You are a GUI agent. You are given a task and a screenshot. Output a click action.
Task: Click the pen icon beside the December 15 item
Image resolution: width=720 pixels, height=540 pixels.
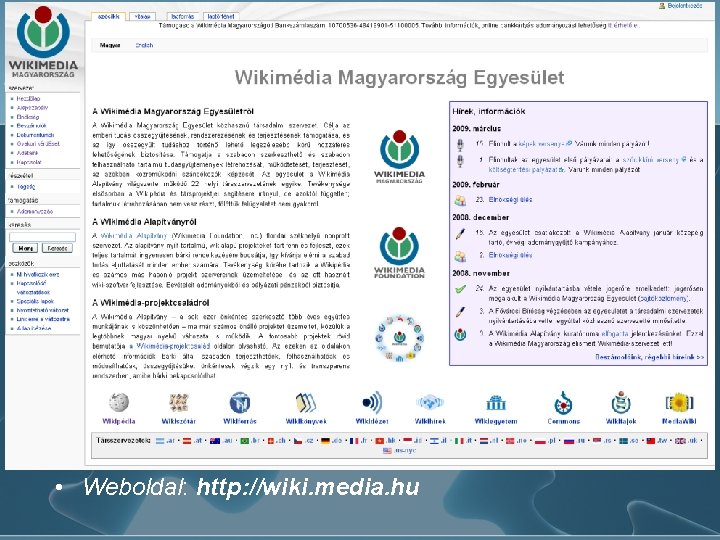(x=460, y=234)
